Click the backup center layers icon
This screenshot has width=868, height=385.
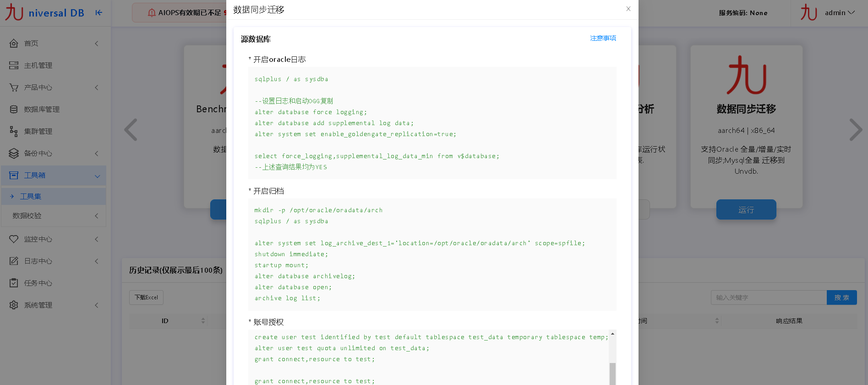[14, 154]
